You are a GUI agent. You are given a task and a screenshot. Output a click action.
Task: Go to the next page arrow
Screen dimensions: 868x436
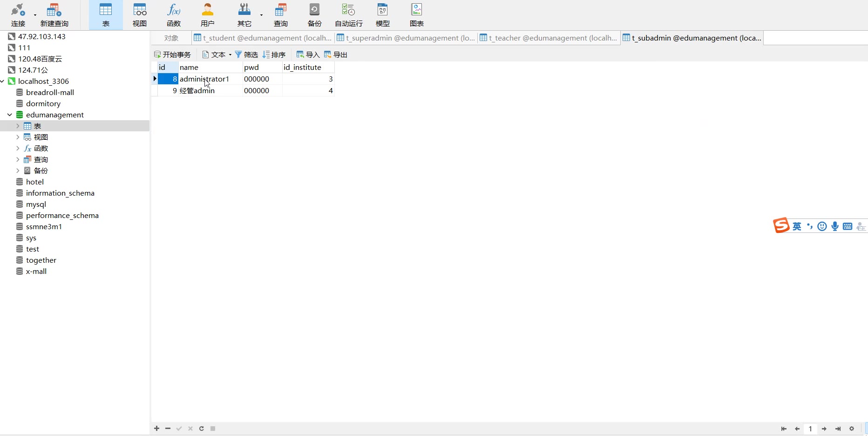[x=824, y=429]
